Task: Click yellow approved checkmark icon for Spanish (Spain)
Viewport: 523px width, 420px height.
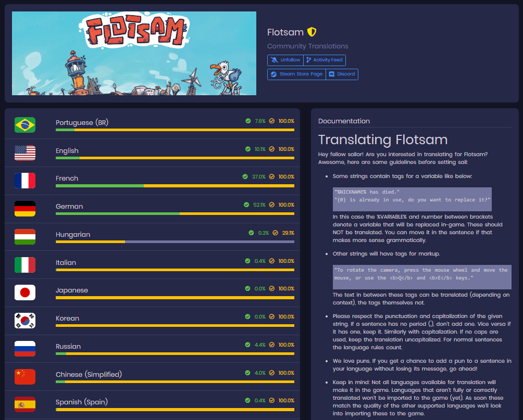Action: 272,400
